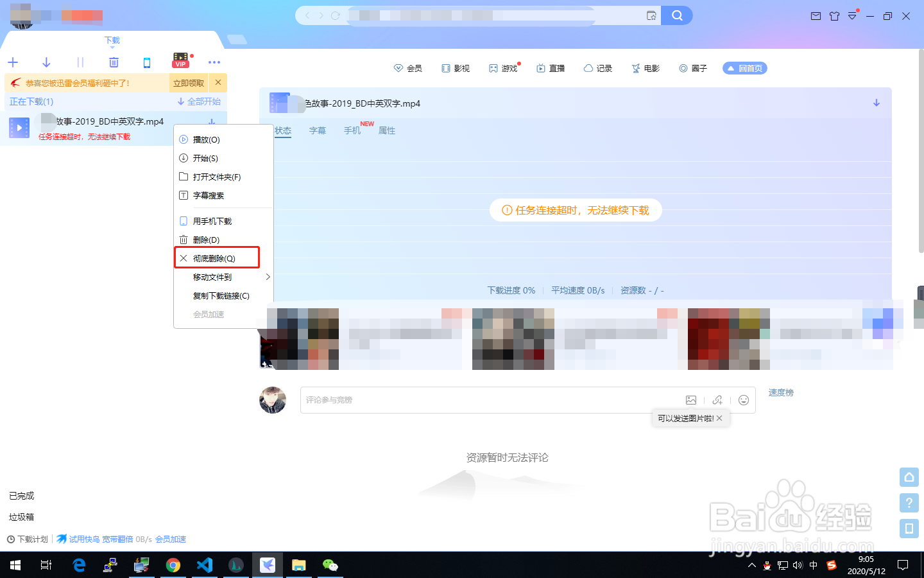The height and width of the screenshot is (578, 924).
Task: Click the insert image icon in comment box
Action: (691, 400)
